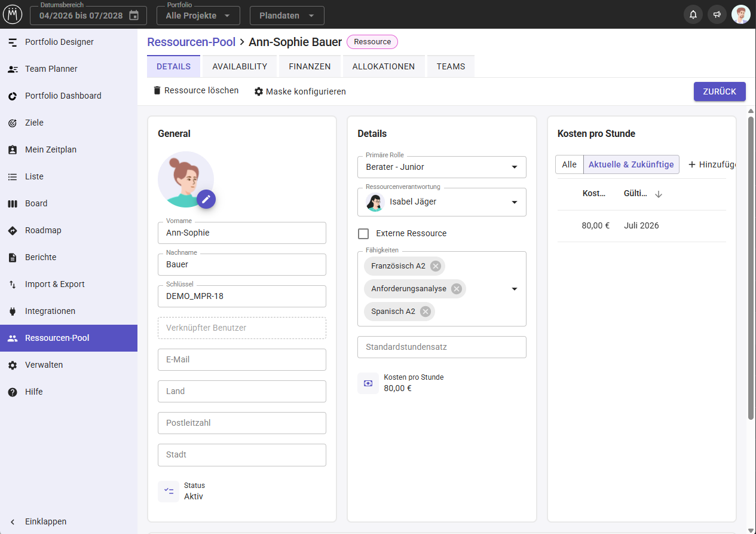Open the Allokationen tab
The image size is (756, 534).
(384, 66)
